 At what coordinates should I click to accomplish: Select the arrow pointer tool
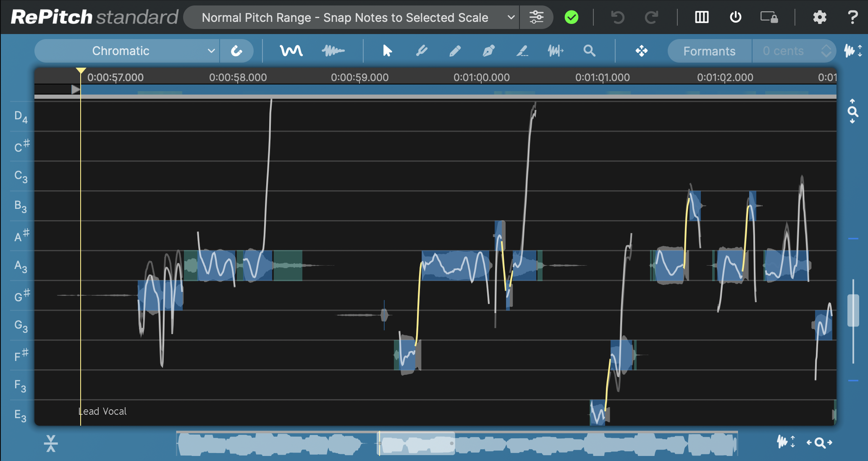click(387, 51)
